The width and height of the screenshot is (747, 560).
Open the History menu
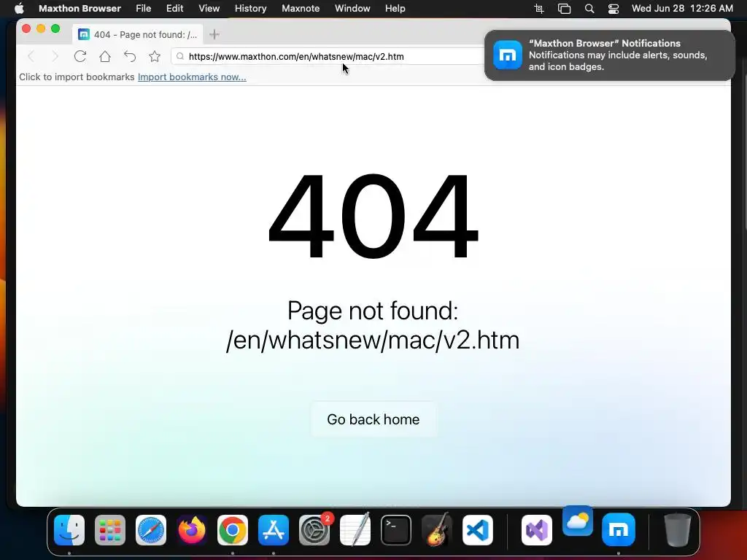tap(251, 9)
